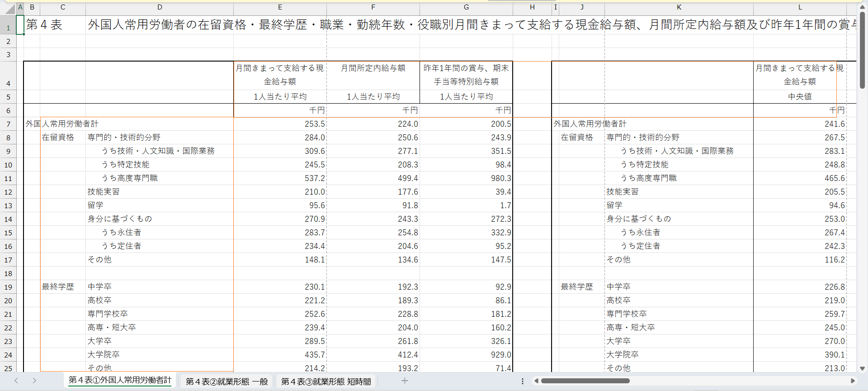Select column E header

[280, 7]
